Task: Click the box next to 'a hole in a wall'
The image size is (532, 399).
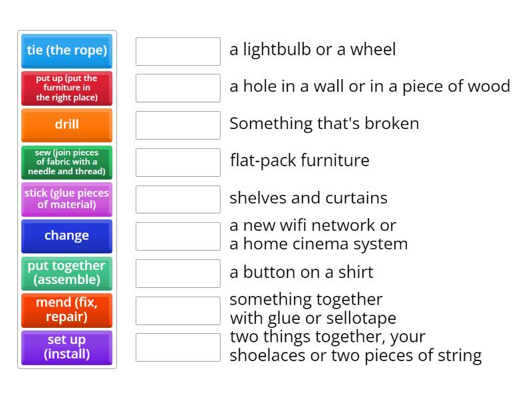Action: pos(177,88)
